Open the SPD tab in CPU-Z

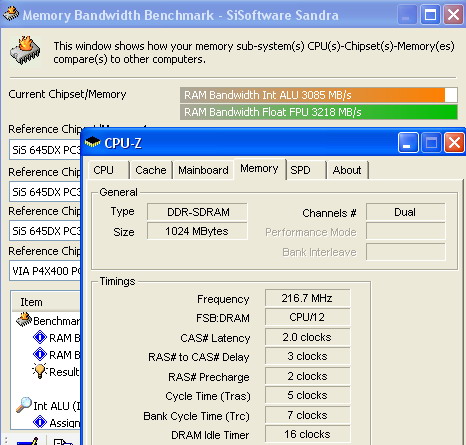pos(306,170)
